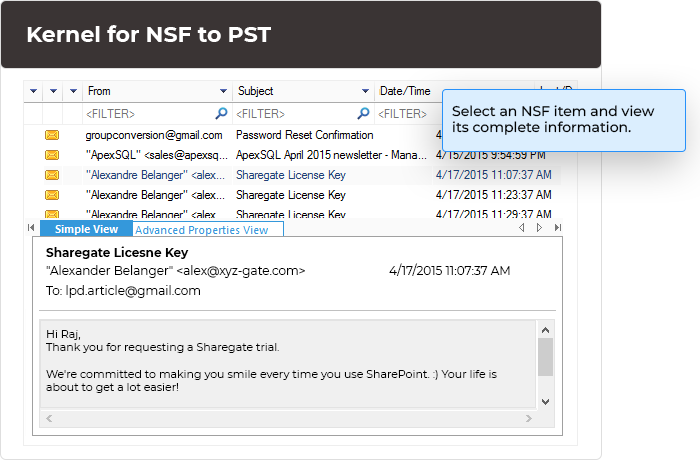Open the Subject column dropdown arrow
Viewport: 700px width, 460px height.
pos(365,91)
